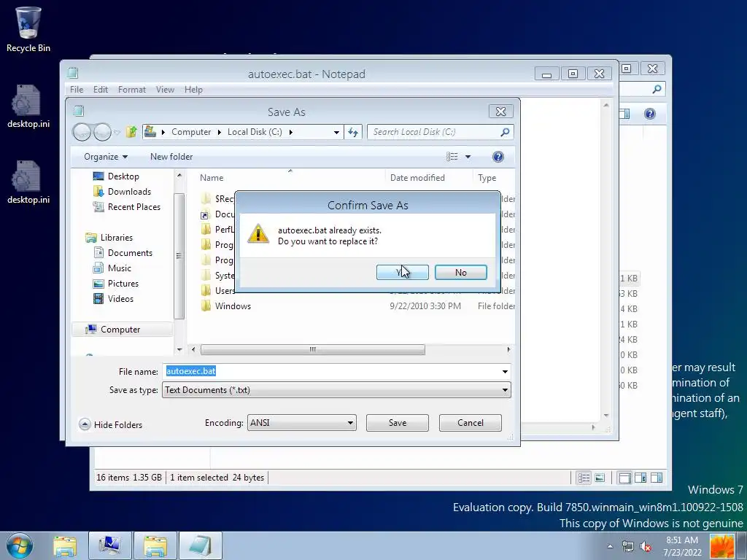Open the Encoding ANSI dropdown
Viewport: 747px width, 560px height.
point(350,423)
